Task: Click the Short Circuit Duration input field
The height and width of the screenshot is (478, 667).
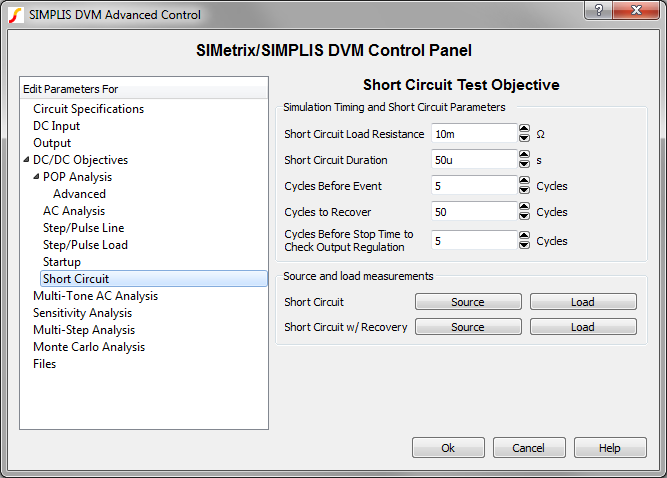Action: coord(473,159)
